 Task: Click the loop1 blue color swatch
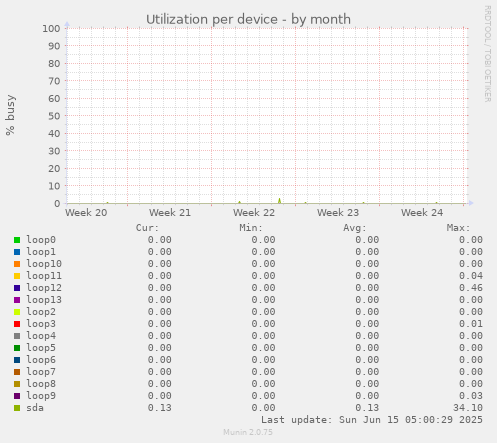coord(17,252)
